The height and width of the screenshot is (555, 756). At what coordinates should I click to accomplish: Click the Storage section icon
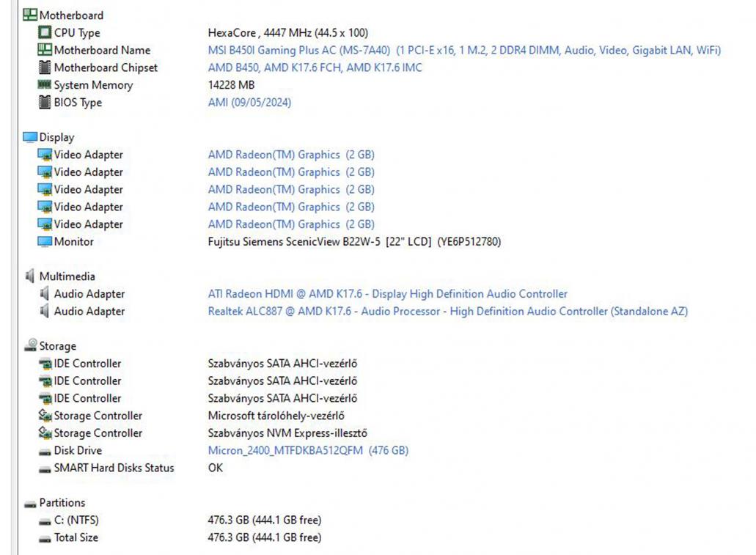tap(30, 345)
